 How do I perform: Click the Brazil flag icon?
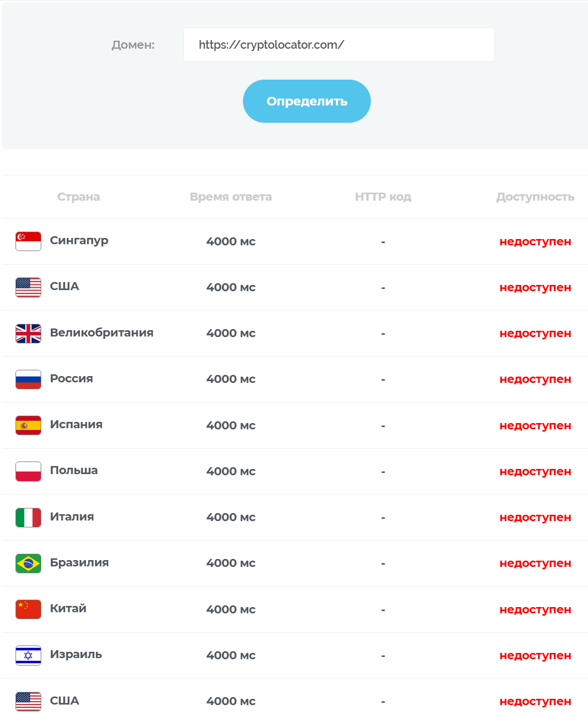pyautogui.click(x=28, y=563)
